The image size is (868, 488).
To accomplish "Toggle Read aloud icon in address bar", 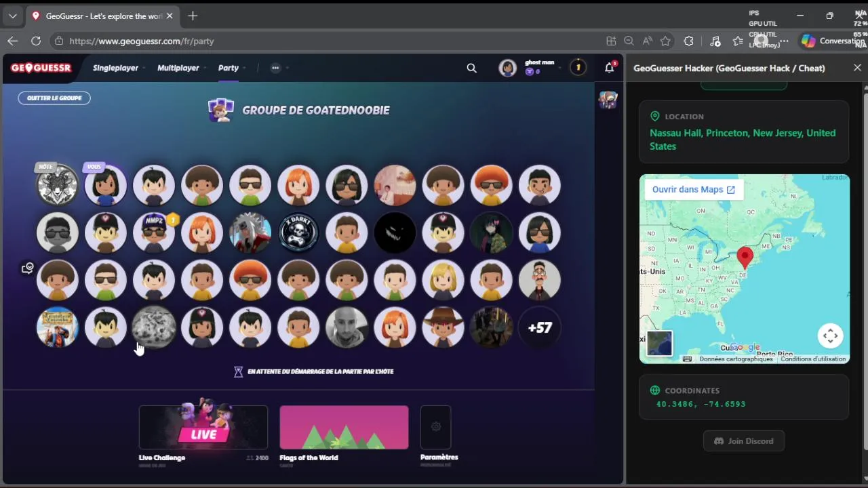I will pos(648,41).
